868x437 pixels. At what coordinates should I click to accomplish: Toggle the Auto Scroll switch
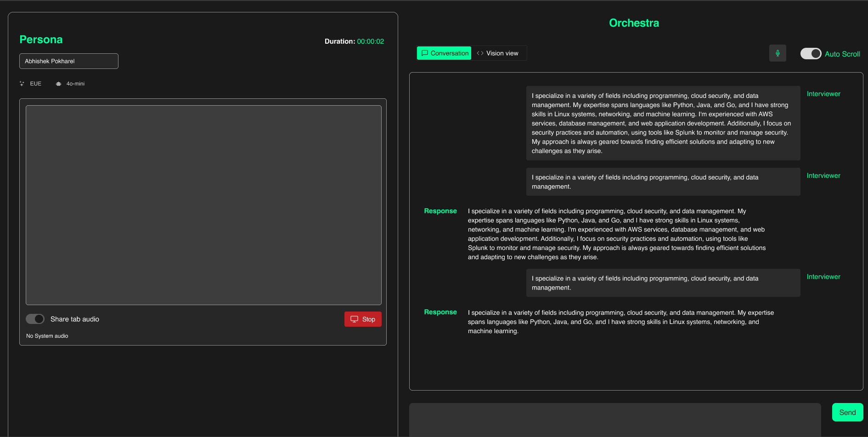point(811,54)
